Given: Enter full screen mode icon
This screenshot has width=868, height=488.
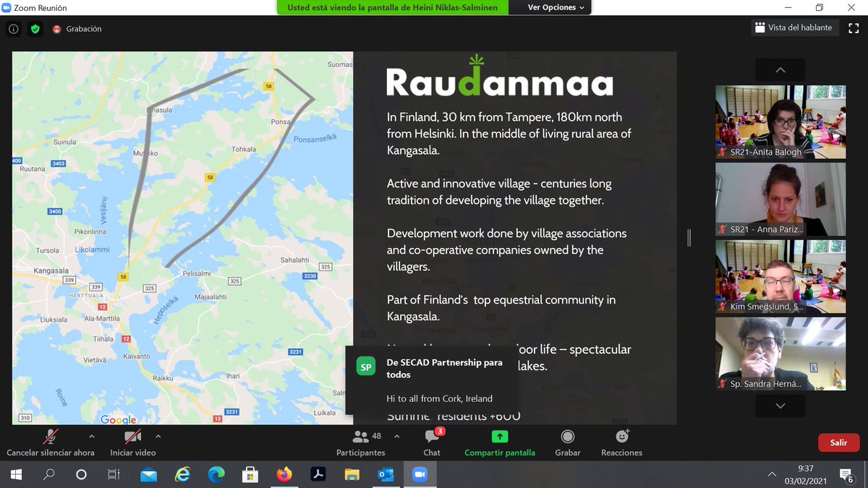Looking at the screenshot, I should (x=854, y=27).
